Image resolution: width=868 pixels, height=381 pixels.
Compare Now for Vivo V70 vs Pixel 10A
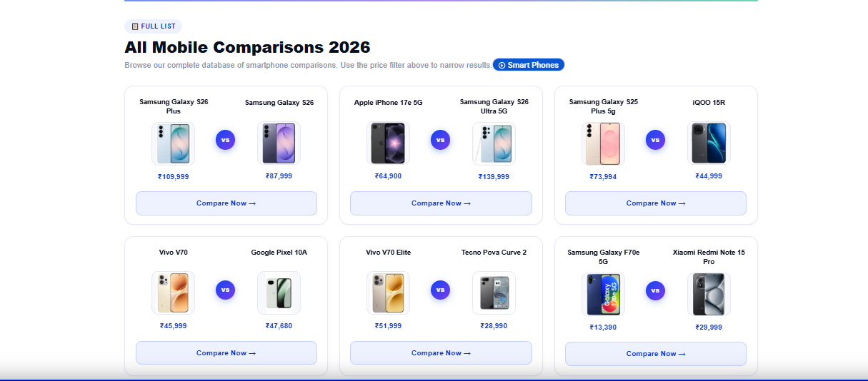point(226,353)
